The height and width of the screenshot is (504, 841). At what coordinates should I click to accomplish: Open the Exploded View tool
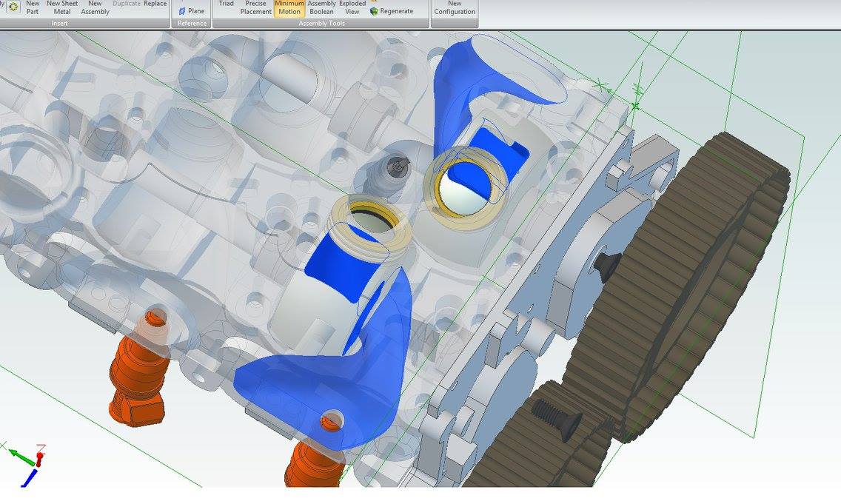click(x=352, y=7)
